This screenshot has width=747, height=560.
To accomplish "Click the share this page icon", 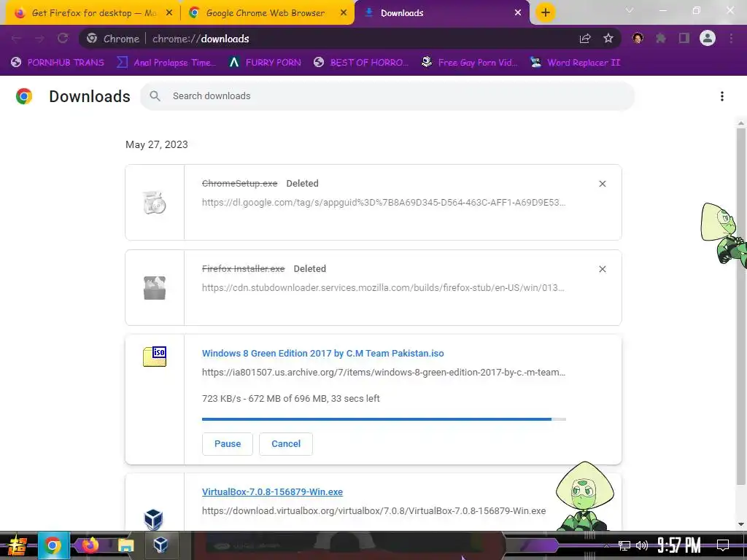I will coord(585,39).
